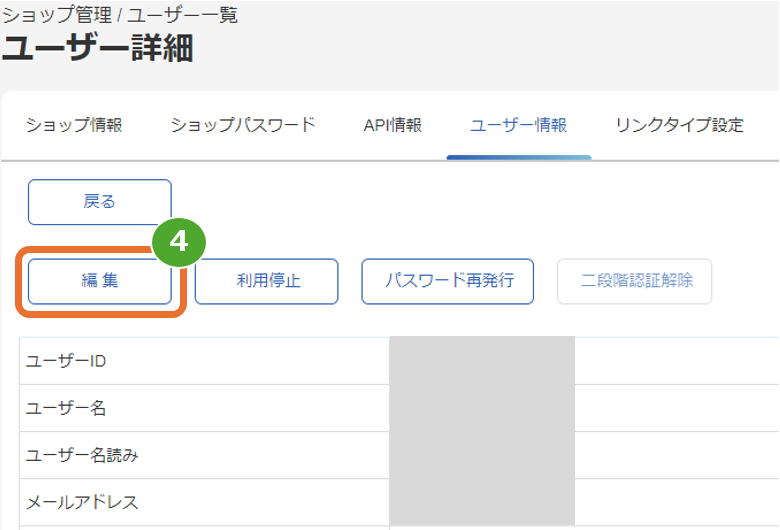Click the ショップ管理 breadcrumb link
780x530 pixels.
57,15
